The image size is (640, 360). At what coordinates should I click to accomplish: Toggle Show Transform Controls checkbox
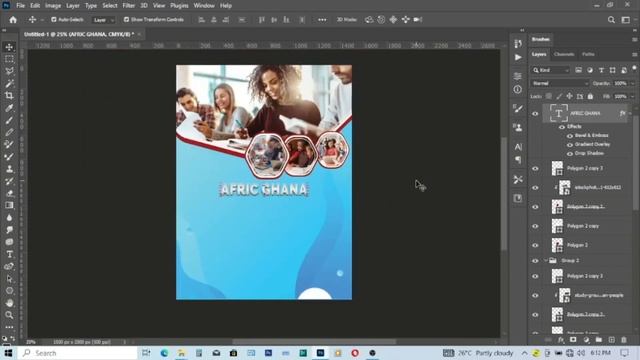click(126, 20)
